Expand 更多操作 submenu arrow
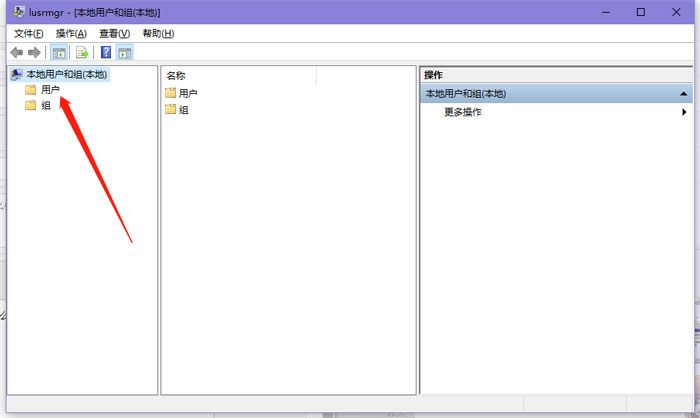Image resolution: width=700 pixels, height=418 pixels. point(684,112)
